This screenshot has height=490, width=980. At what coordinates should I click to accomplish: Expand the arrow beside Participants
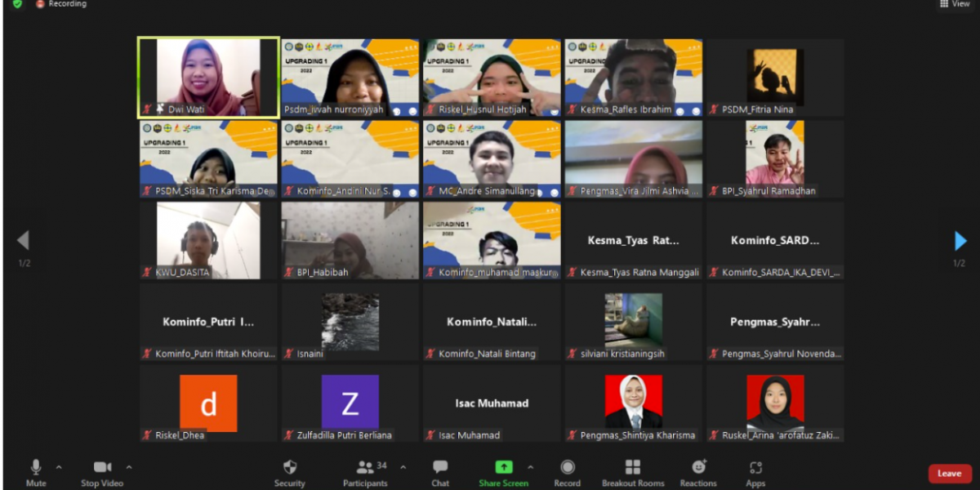[403, 467]
